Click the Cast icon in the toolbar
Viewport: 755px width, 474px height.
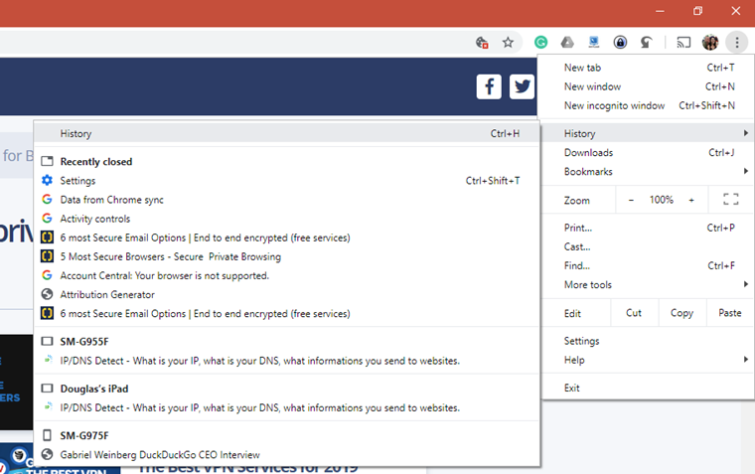click(683, 42)
